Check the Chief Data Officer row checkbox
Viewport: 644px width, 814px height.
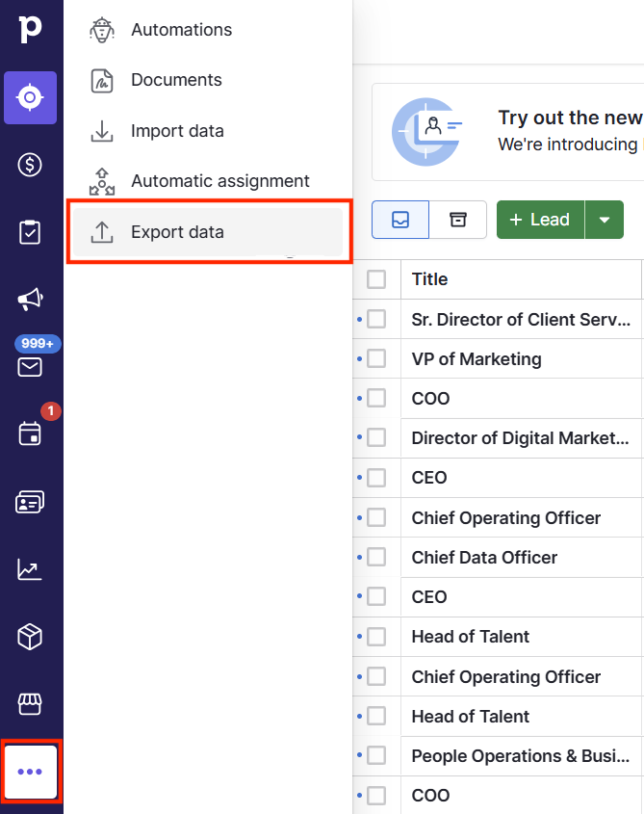[376, 557]
